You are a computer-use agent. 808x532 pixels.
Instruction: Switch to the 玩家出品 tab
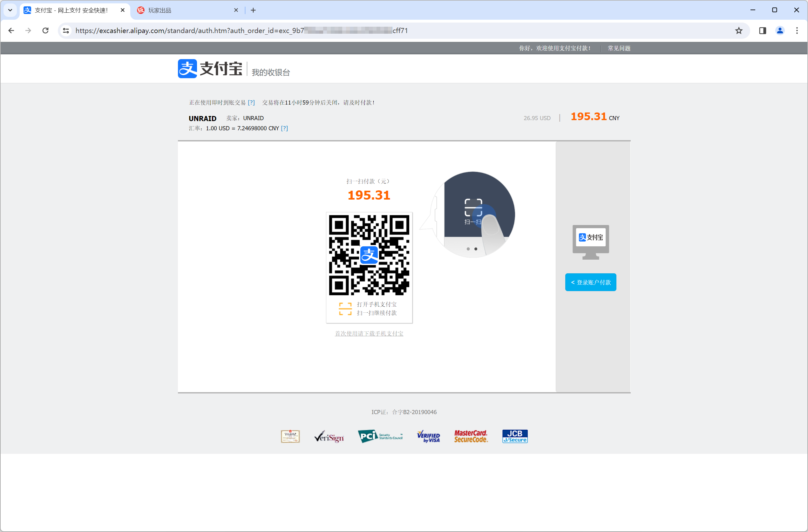point(187,10)
